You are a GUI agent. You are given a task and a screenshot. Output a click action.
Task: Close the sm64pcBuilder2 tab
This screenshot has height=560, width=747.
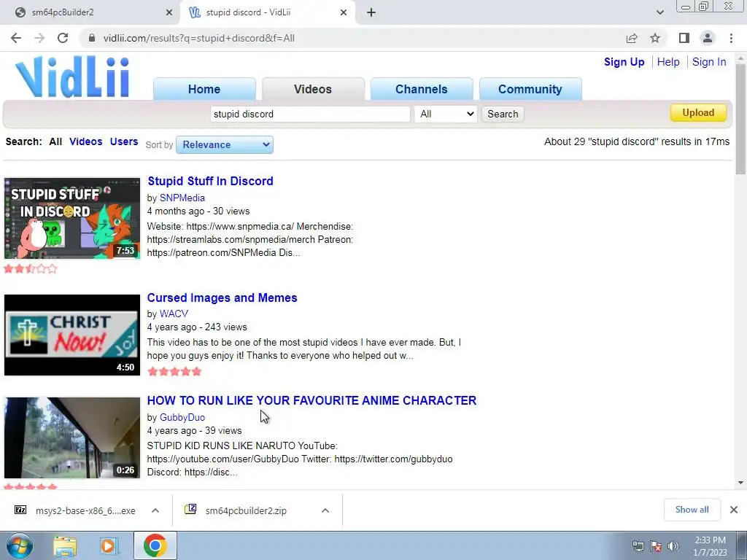(169, 12)
